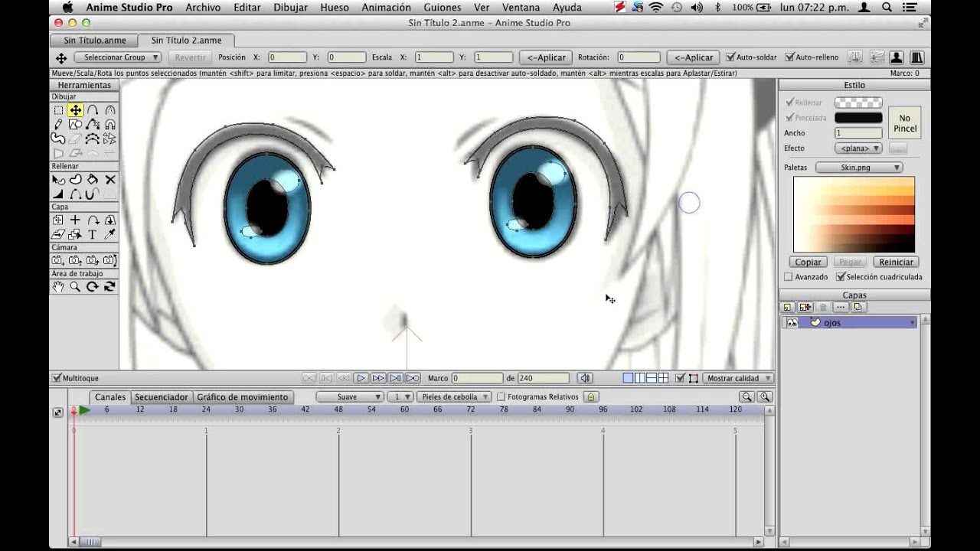Click the black Pincelada stroke color swatch
This screenshot has width=980, height=551.
858,118
